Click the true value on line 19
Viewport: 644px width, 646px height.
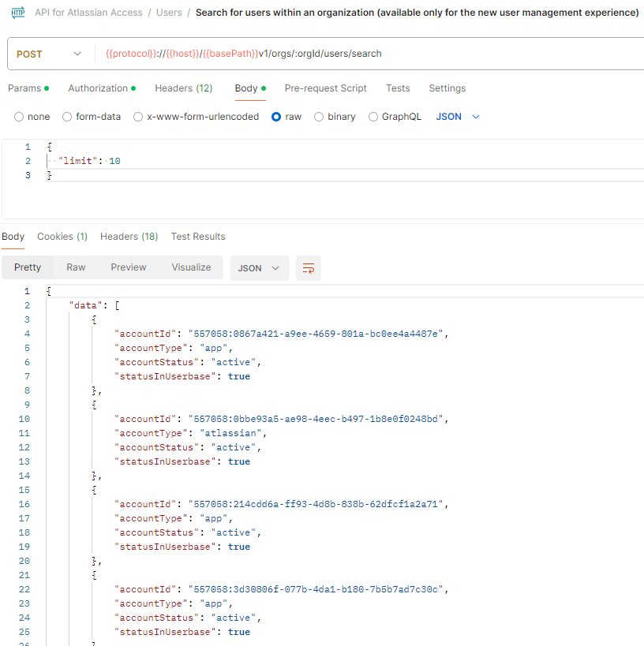click(x=239, y=547)
